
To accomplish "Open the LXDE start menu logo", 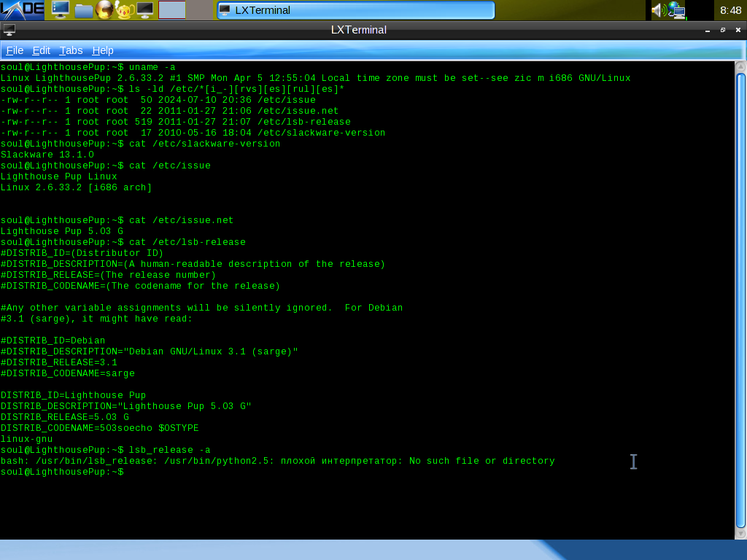I will click(x=22, y=10).
